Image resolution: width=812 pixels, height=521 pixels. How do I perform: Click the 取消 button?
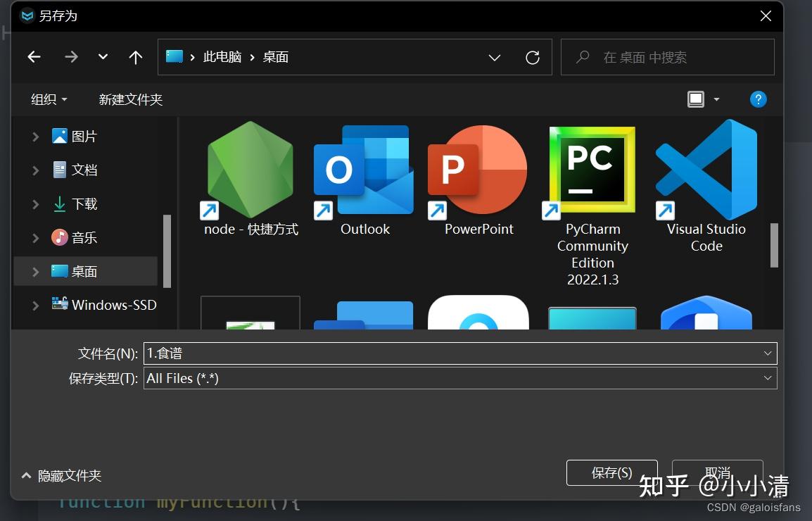(x=717, y=473)
